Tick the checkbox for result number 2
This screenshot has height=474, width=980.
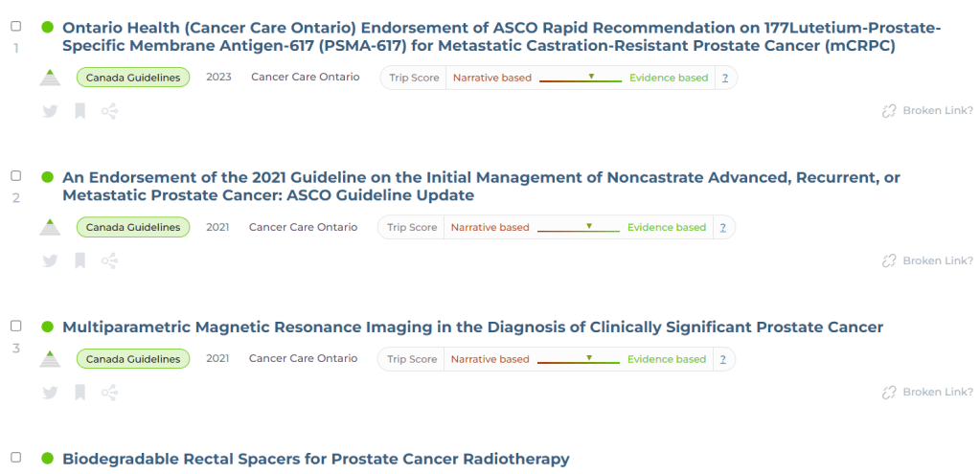[x=15, y=176]
